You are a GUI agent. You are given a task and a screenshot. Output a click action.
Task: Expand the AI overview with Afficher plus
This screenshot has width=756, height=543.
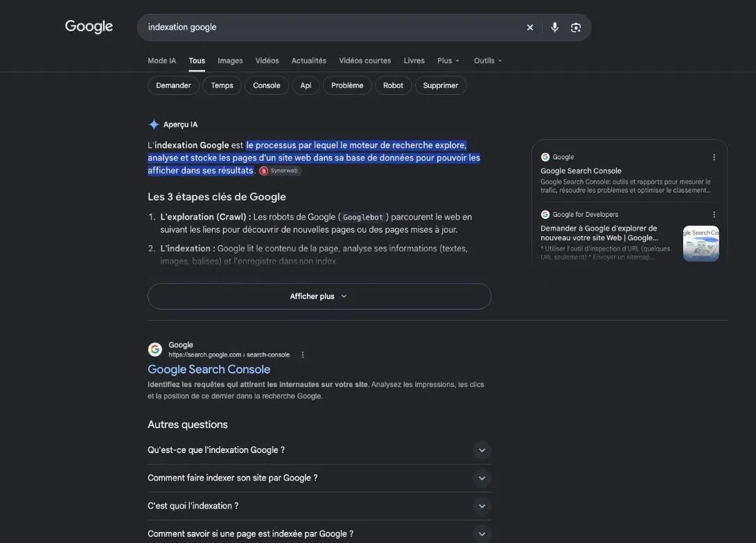coord(319,296)
